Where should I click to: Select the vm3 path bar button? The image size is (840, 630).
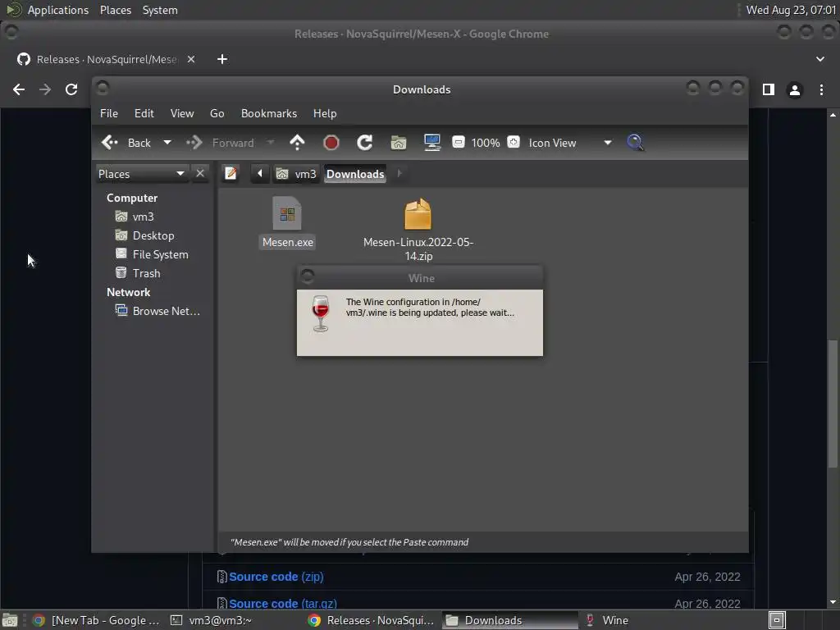[x=296, y=174]
